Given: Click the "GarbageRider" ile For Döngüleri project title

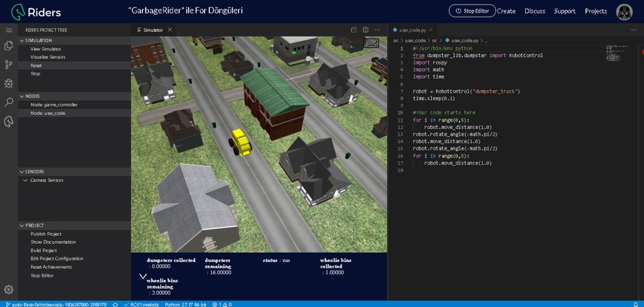Looking at the screenshot, I should click(x=185, y=10).
